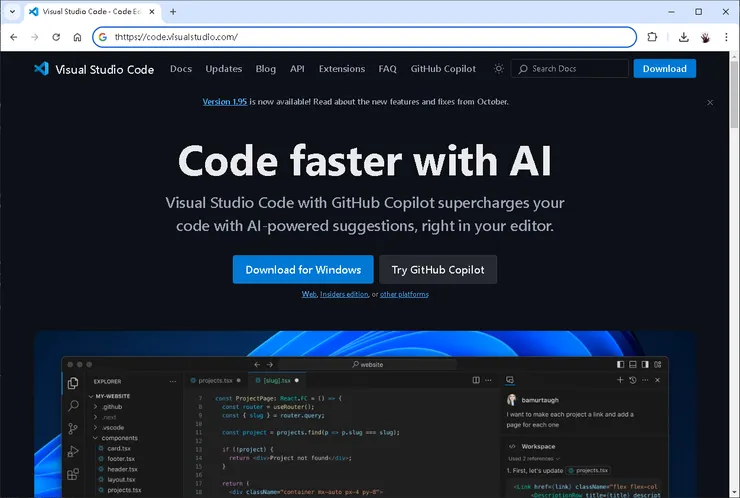The image size is (740, 498).
Task: Click the Explorer files icon in the editor activity bar
Action: click(x=73, y=383)
